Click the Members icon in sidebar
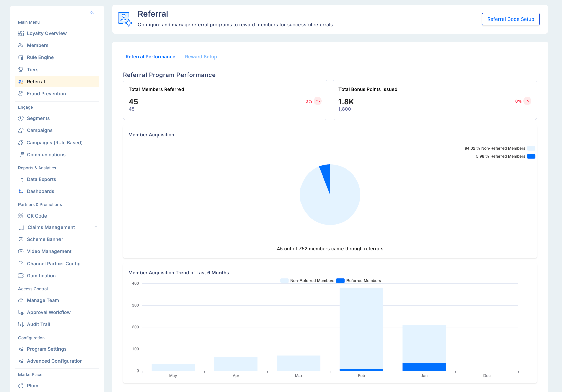Viewport: 562px width, 392px height. click(21, 45)
